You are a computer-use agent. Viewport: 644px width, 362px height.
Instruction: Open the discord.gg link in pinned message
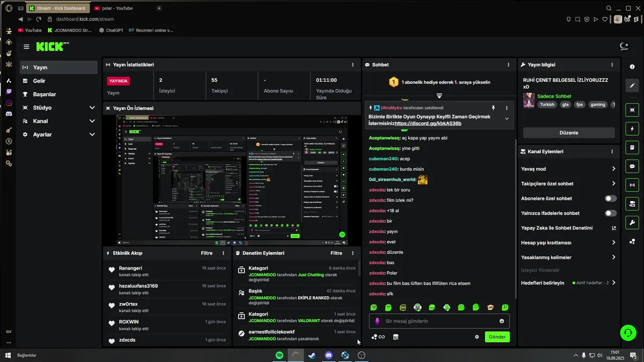[428, 123]
